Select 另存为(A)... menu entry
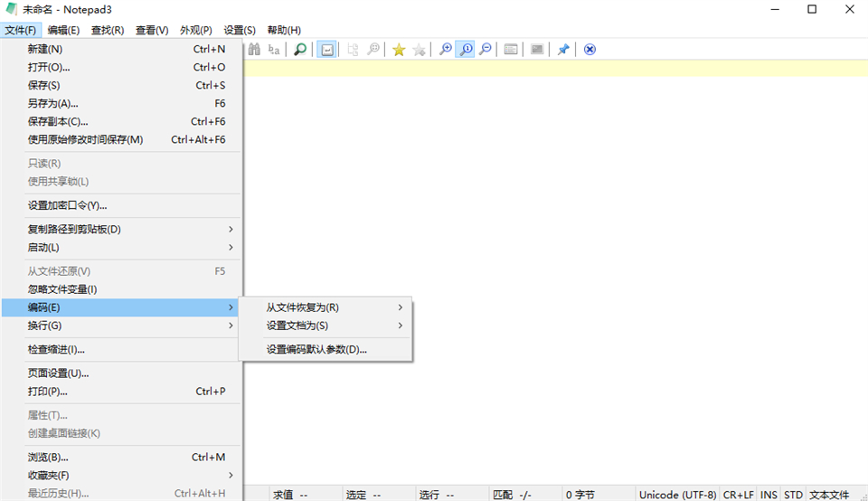Viewport: 868px width, 501px height. [x=122, y=103]
